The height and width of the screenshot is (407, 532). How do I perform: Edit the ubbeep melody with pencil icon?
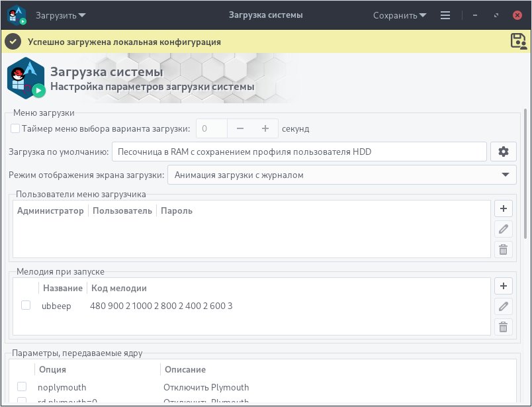504,306
